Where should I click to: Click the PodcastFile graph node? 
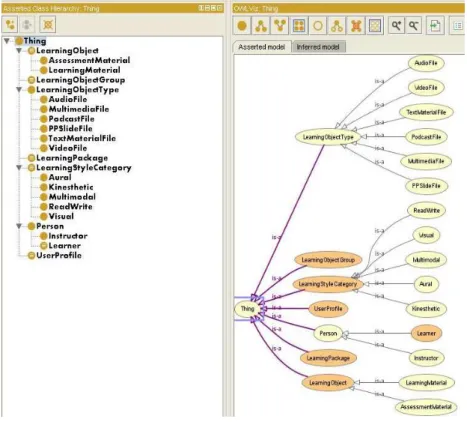pos(426,137)
